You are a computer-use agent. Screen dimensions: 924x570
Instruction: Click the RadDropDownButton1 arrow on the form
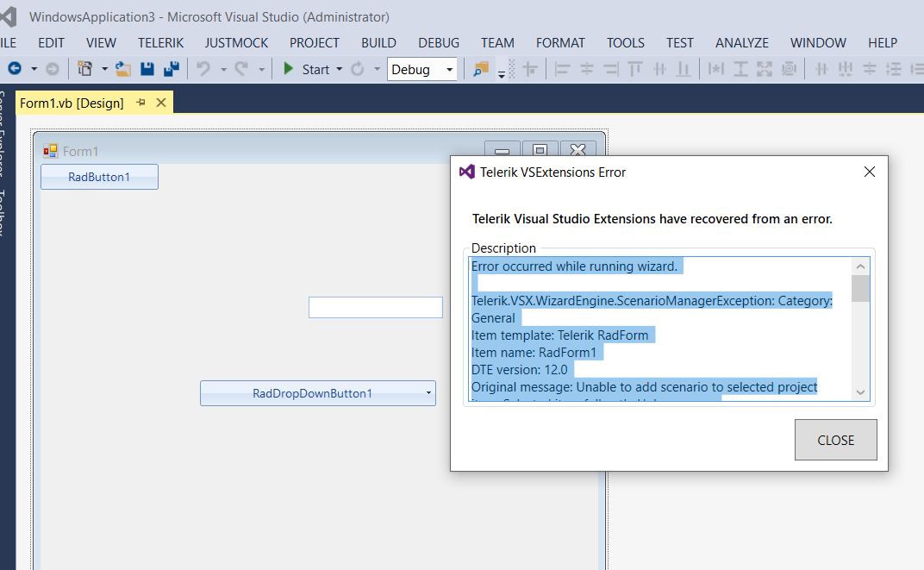[428, 392]
